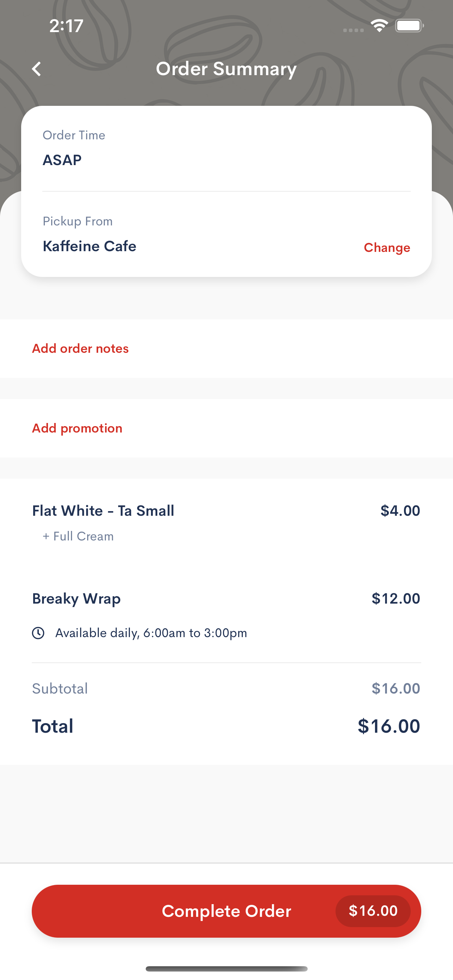Tap the Order Summary title
Viewport: 453px width, 980px height.
(x=226, y=69)
